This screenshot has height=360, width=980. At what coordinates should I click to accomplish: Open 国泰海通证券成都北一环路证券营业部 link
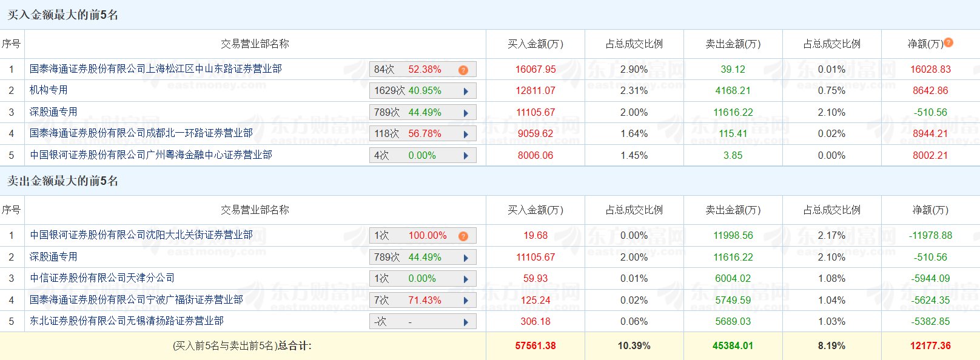click(x=141, y=133)
